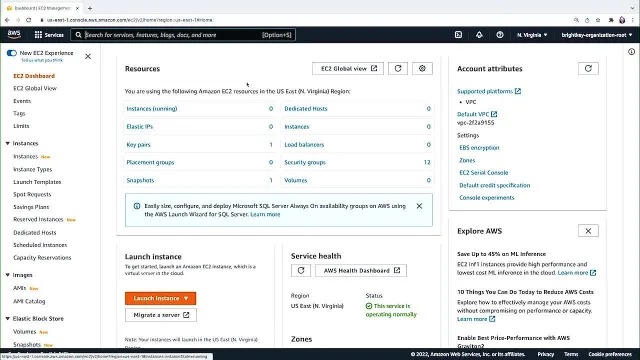This screenshot has height=360, width=640.
Task: Open a new browser tab
Action: click(x=90, y=8)
